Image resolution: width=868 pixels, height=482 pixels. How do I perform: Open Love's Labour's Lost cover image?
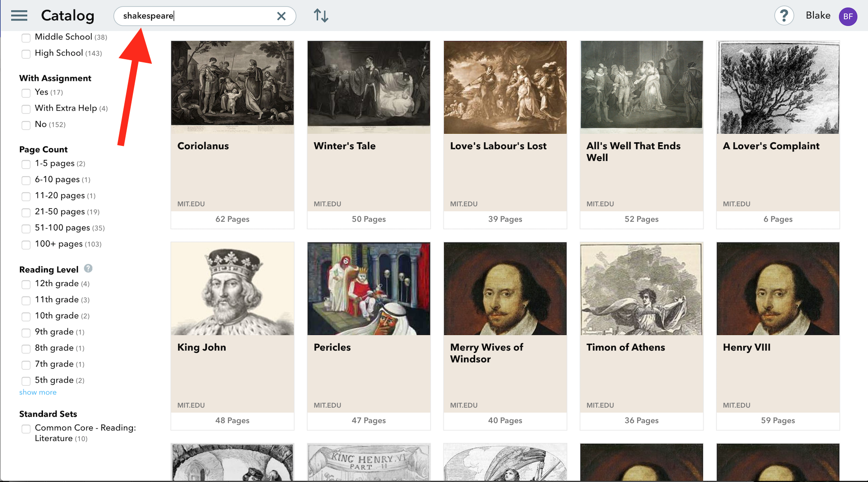coord(505,87)
